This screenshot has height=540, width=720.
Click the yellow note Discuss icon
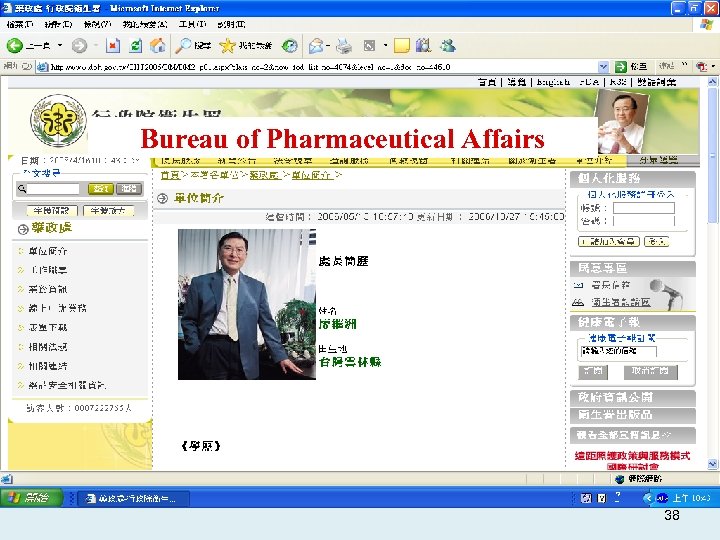point(401,45)
